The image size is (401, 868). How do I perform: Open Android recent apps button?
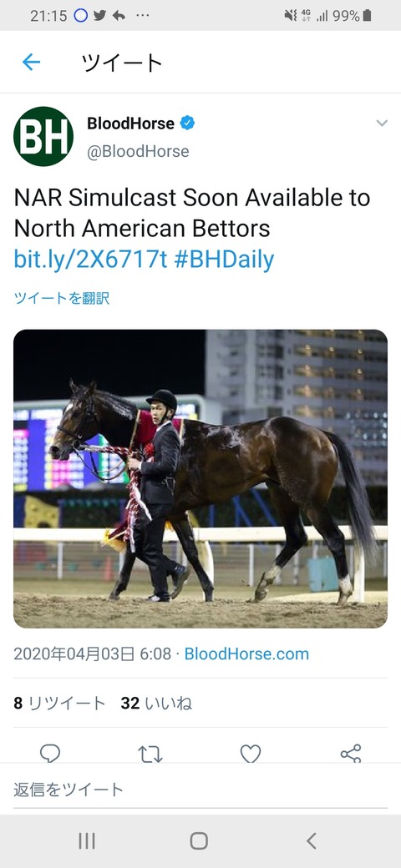tap(87, 841)
